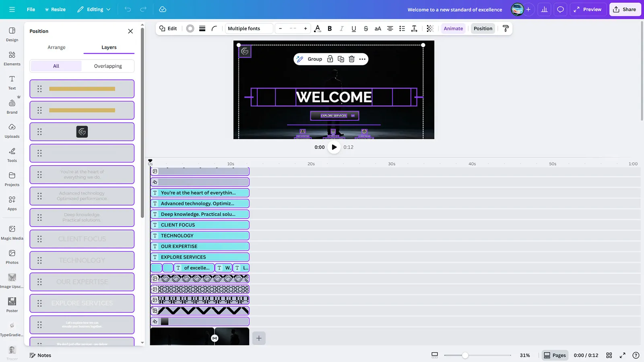
Task: Open the comments speech bubble icon
Action: pyautogui.click(x=560, y=9)
